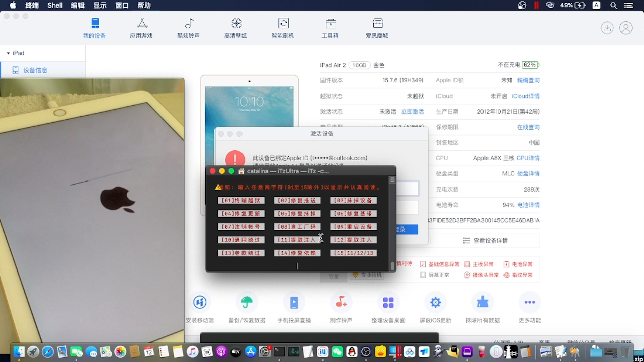Open 智能刷机 flashing section
644x362 pixels.
click(x=283, y=29)
